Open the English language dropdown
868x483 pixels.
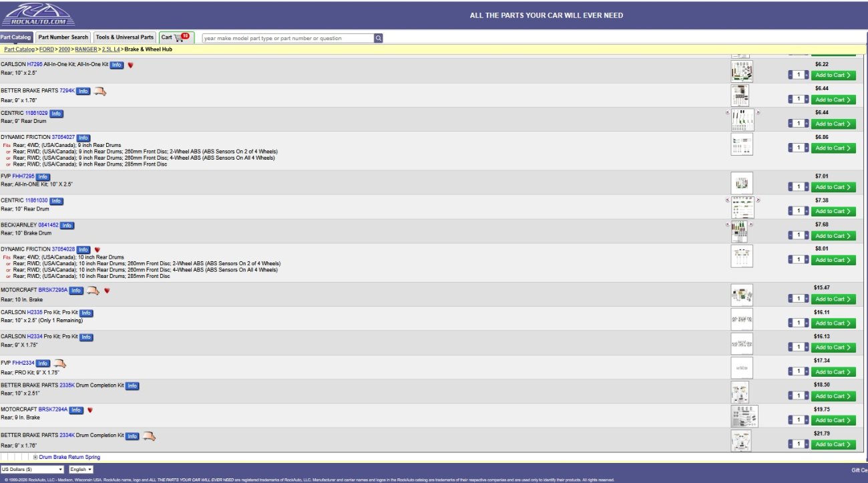point(81,470)
